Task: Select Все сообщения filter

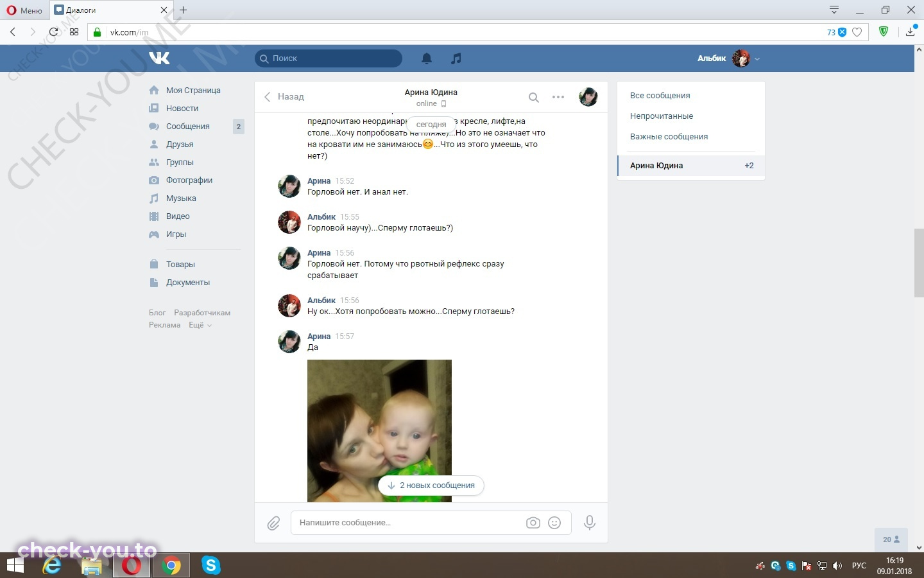Action: pyautogui.click(x=660, y=96)
